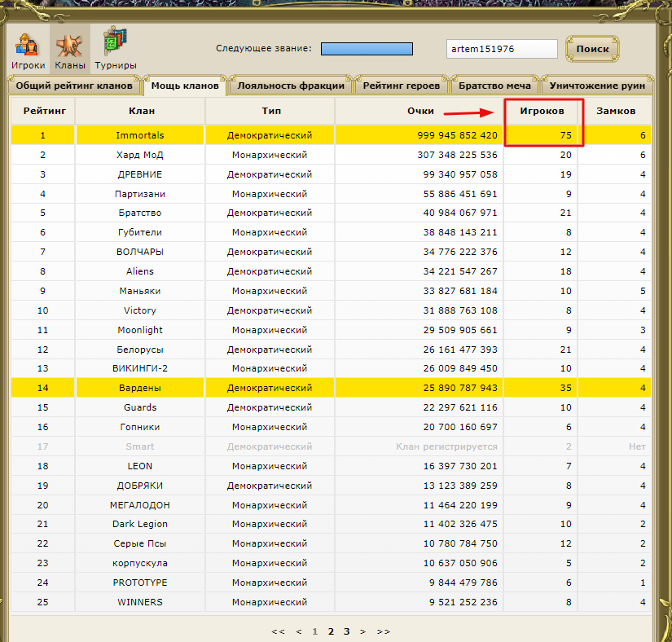Screen dimensions: 672x642
Task: Select the PROTOTYPE clan name
Action: tap(140, 583)
